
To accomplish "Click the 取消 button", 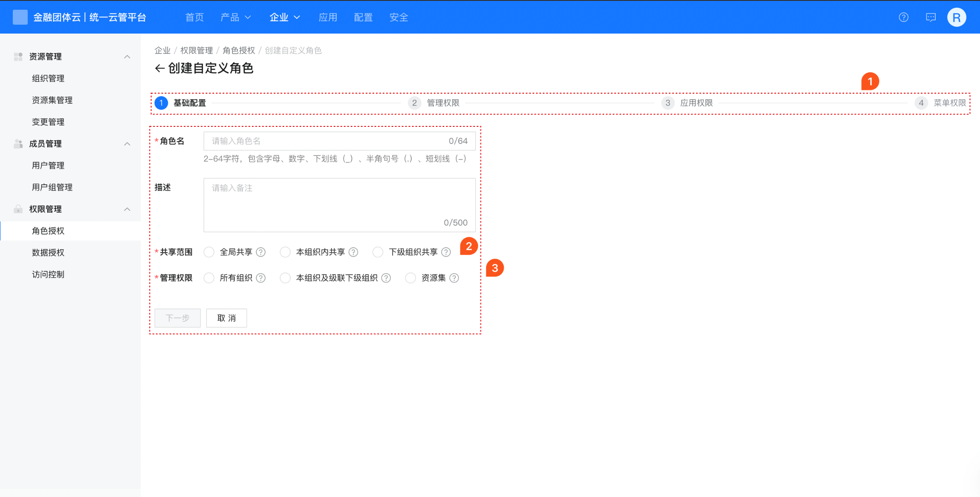I will click(226, 318).
